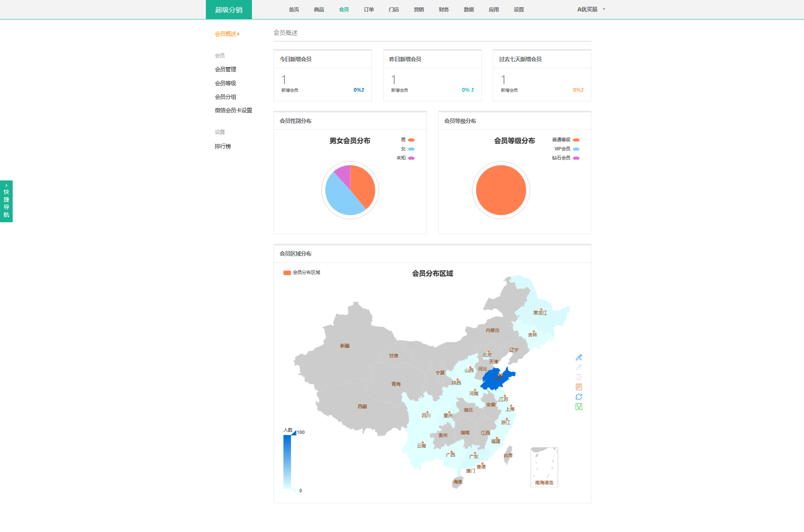The height and width of the screenshot is (532, 804).
Task: Open the orange data view icon
Action: click(x=579, y=387)
